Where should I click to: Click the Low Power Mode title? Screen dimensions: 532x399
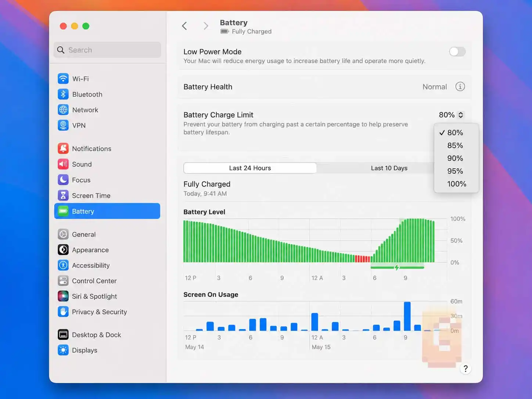pos(212,52)
